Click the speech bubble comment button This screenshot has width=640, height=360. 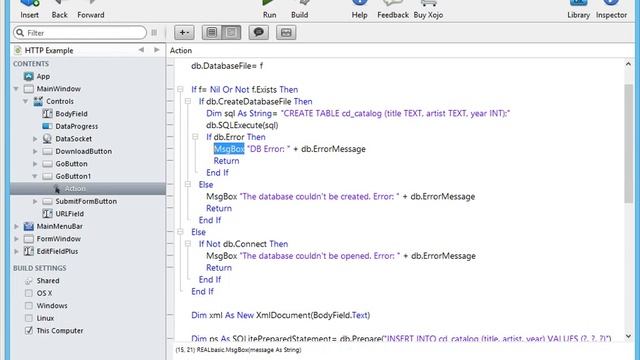tap(259, 33)
